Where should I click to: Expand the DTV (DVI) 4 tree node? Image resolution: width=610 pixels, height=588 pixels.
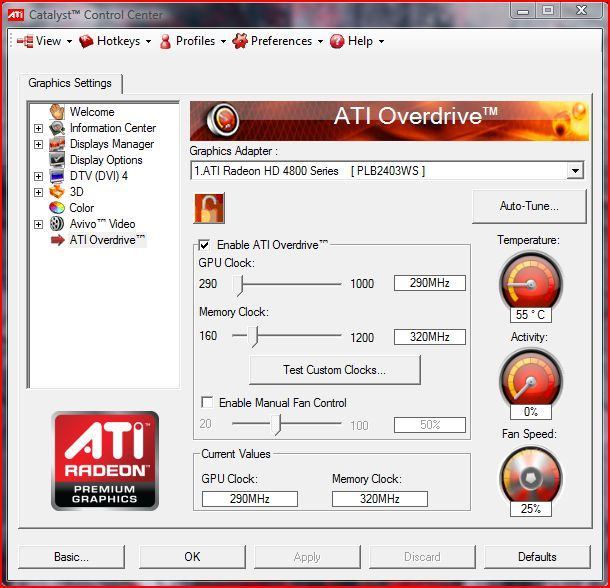[38, 176]
